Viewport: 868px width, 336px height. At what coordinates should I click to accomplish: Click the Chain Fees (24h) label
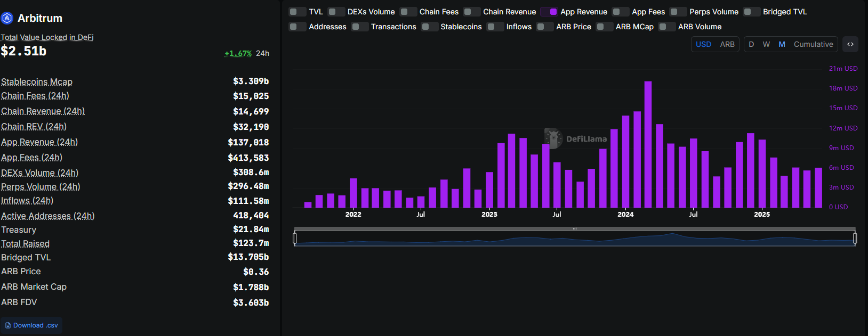pyautogui.click(x=35, y=96)
